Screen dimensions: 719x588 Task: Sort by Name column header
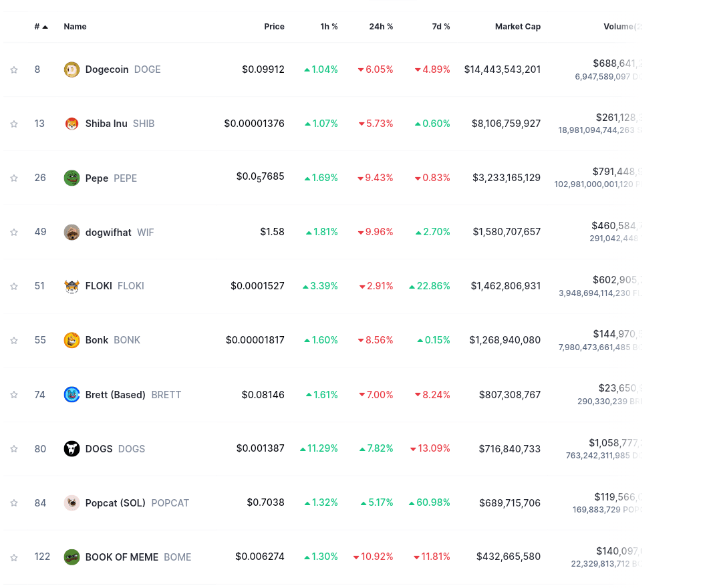pyautogui.click(x=75, y=27)
